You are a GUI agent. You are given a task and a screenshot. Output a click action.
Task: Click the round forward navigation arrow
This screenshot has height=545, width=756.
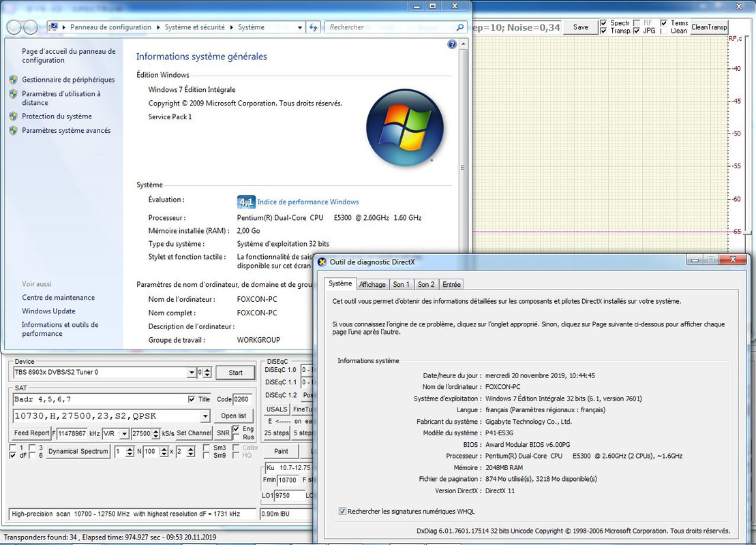point(31,27)
